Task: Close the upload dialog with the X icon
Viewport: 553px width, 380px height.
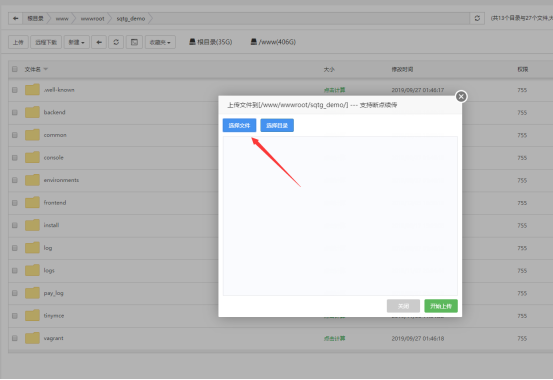Action: (x=461, y=96)
